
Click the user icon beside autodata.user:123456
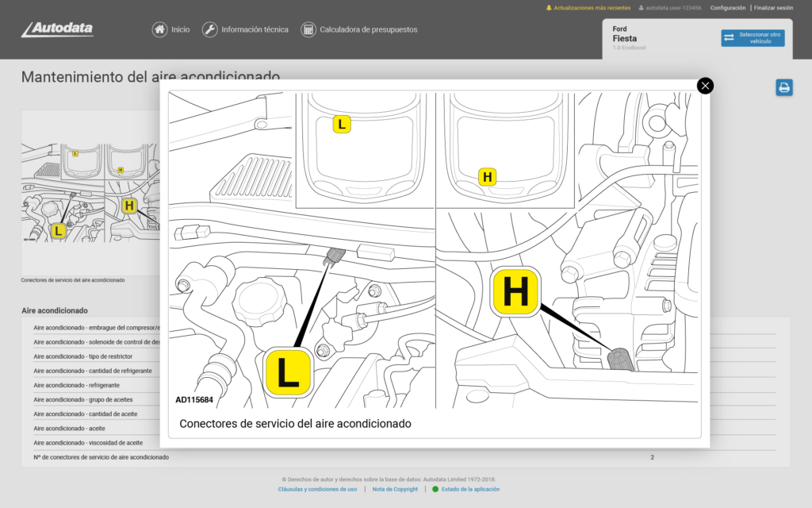coord(641,8)
